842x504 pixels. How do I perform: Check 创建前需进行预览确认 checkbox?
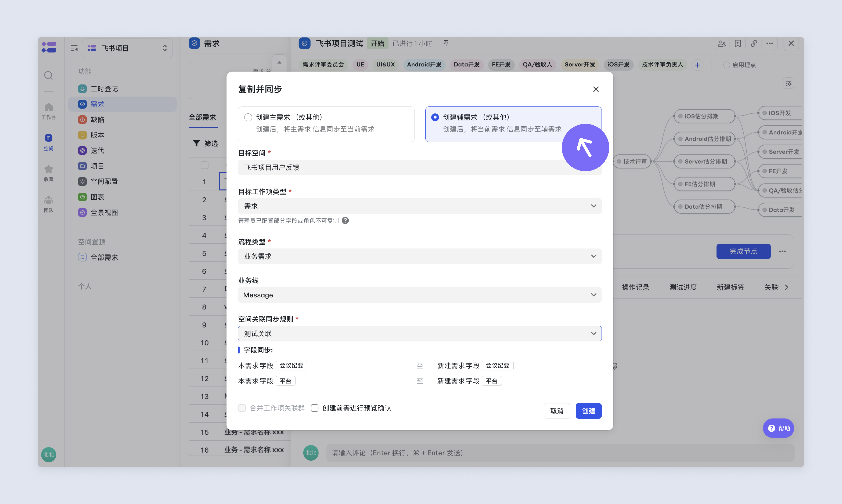(315, 408)
